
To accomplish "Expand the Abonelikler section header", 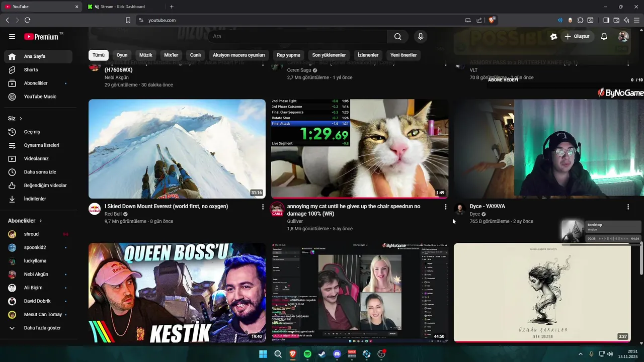I will point(25,221).
